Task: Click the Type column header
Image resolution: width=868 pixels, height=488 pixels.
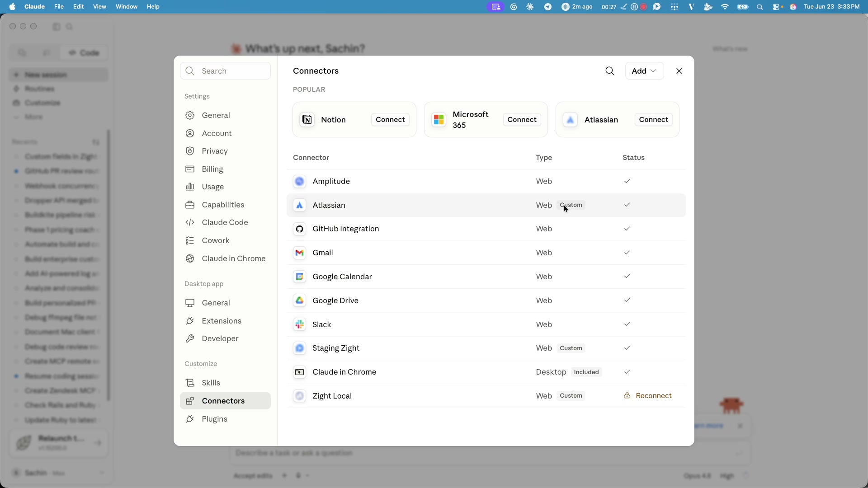Action: (544, 158)
